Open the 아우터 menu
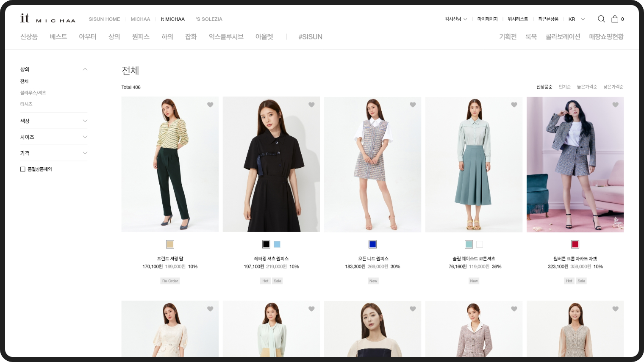 coord(88,37)
